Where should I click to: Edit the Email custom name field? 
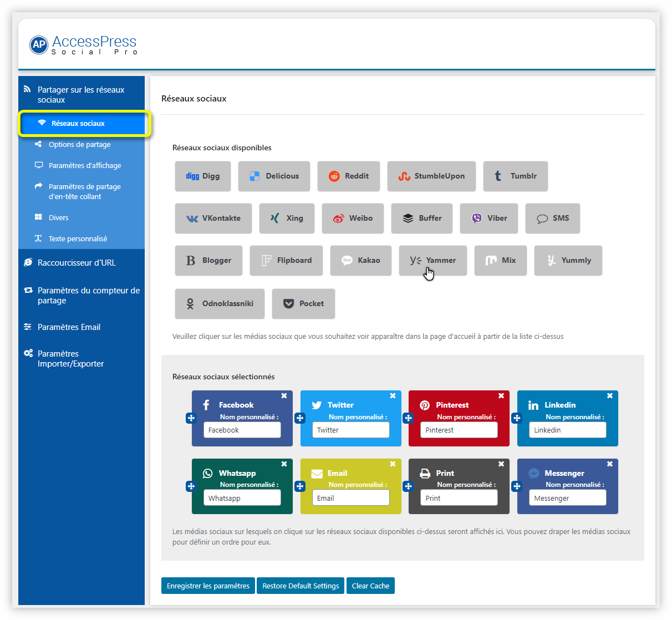click(x=351, y=498)
